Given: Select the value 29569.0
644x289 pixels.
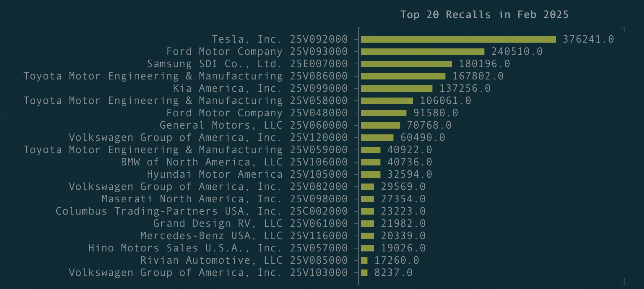Looking at the screenshot, I should coord(403,186).
